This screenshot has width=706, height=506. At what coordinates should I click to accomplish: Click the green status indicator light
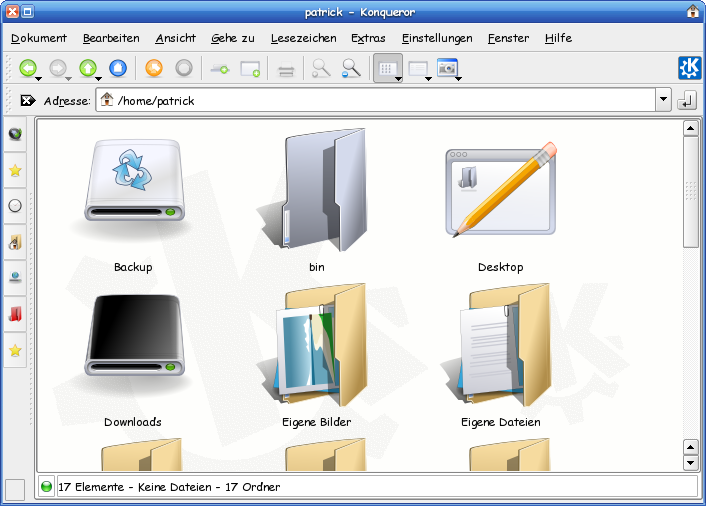pyautogui.click(x=46, y=487)
